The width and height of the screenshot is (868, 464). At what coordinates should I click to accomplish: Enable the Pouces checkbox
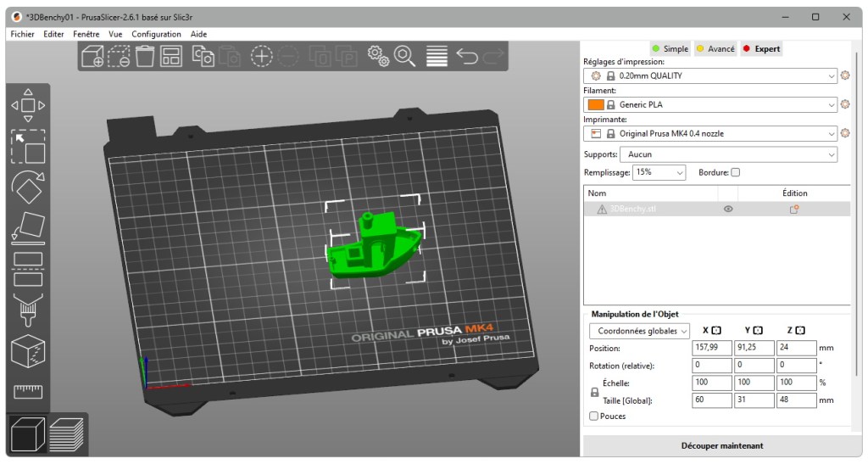pyautogui.click(x=593, y=416)
